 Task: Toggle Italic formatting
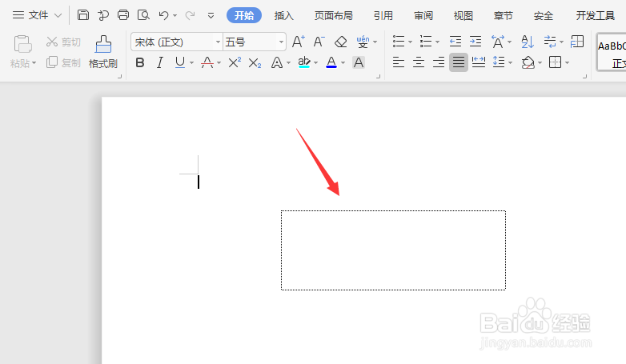tap(159, 62)
